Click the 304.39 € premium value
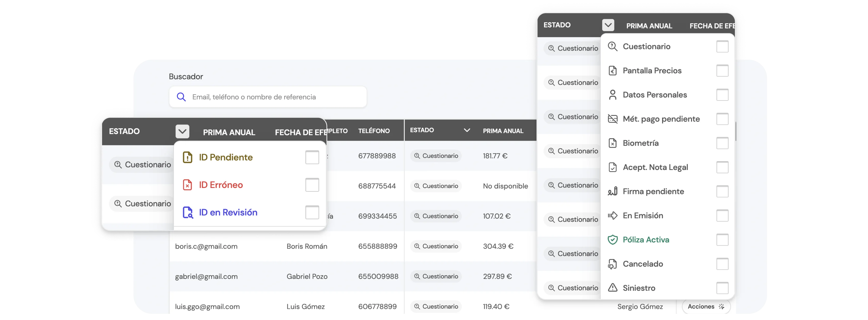This screenshot has height=320, width=868. coord(498,247)
